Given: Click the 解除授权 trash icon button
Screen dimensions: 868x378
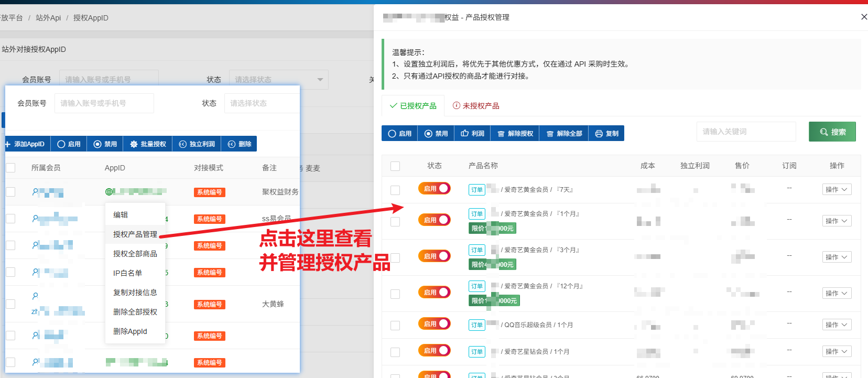Looking at the screenshot, I should 515,134.
